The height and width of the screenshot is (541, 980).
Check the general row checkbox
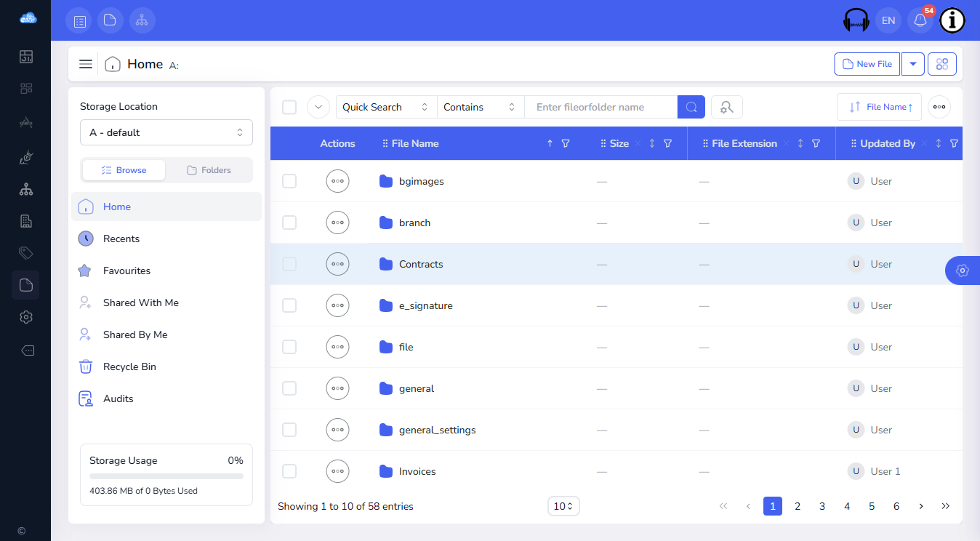(x=289, y=388)
